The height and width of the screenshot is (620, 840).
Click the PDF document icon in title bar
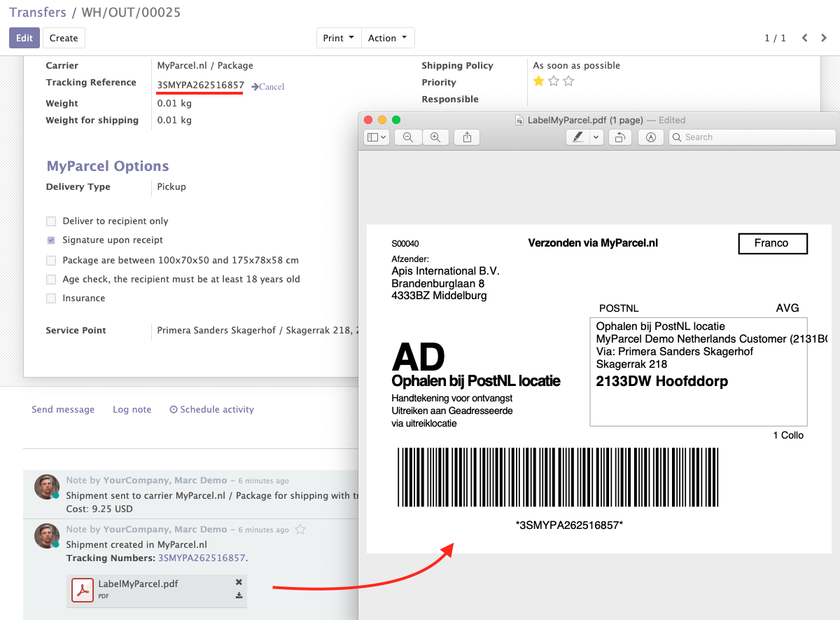(519, 120)
